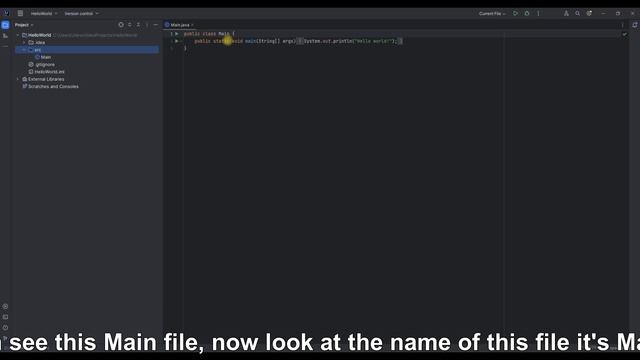640x360 pixels.
Task: Open the Project view mode dropdown
Action: [x=24, y=25]
